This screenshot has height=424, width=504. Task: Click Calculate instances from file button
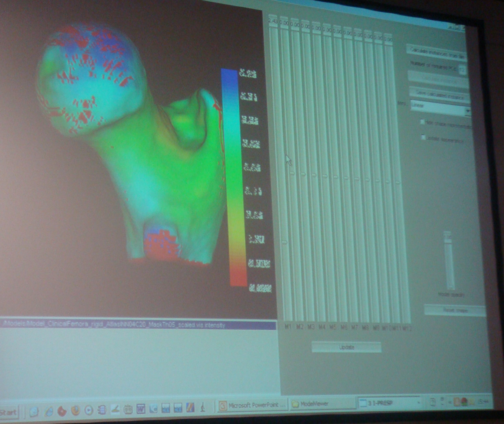click(x=436, y=50)
